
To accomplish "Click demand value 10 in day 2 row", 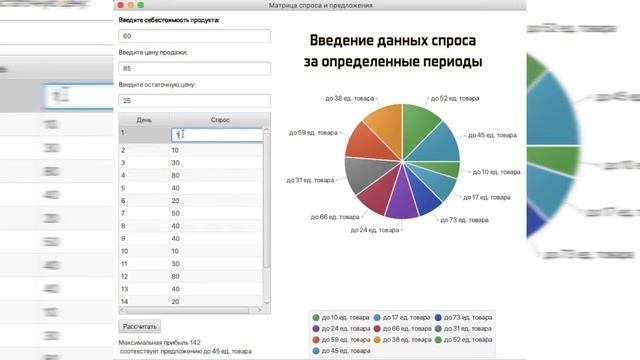I will [x=175, y=150].
